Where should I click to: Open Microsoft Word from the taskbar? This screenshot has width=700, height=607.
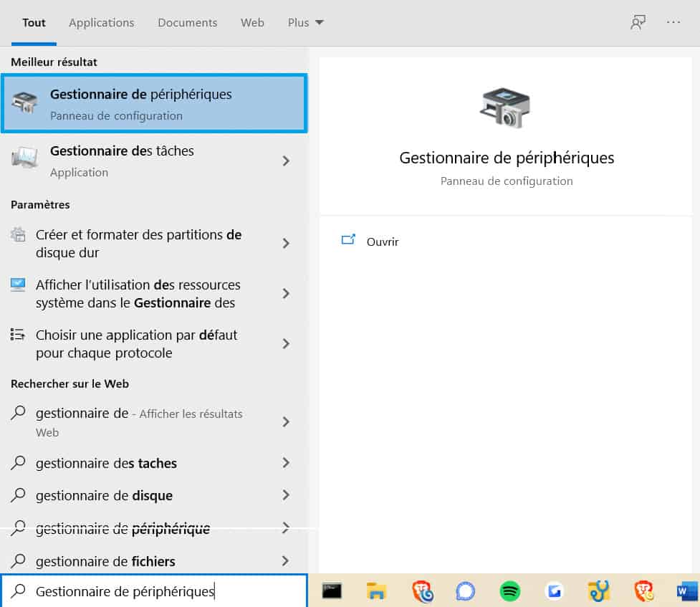pos(688,591)
